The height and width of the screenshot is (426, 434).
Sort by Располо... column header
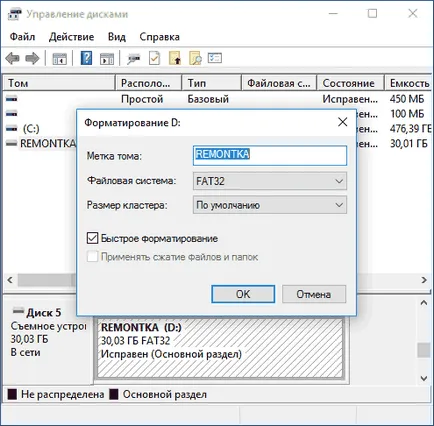pyautogui.click(x=148, y=83)
